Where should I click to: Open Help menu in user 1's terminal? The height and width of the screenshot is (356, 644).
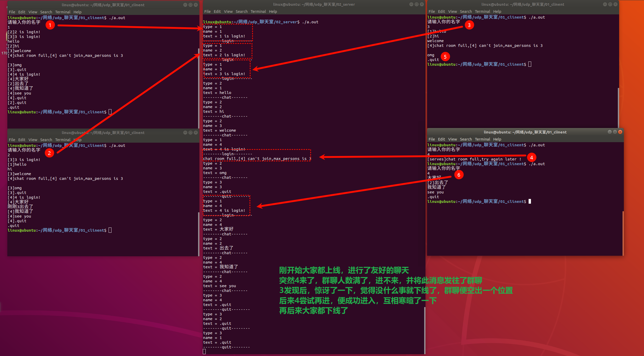pyautogui.click(x=77, y=12)
